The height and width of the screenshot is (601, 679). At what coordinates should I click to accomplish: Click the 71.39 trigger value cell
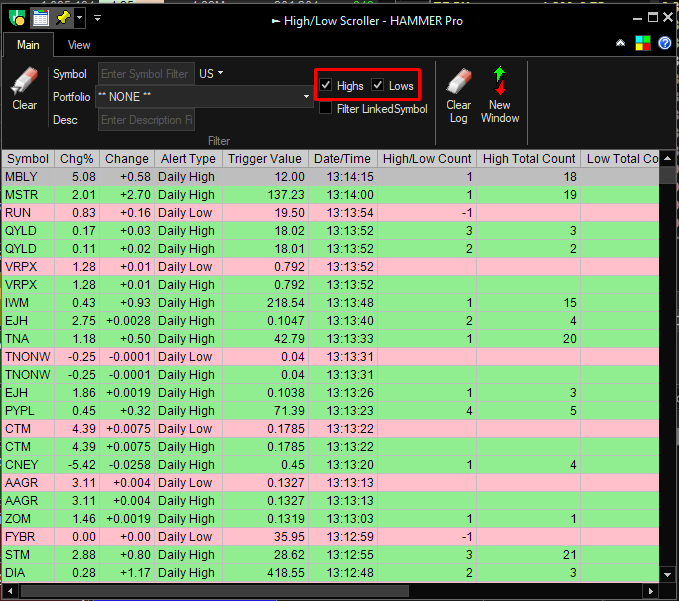click(x=265, y=410)
